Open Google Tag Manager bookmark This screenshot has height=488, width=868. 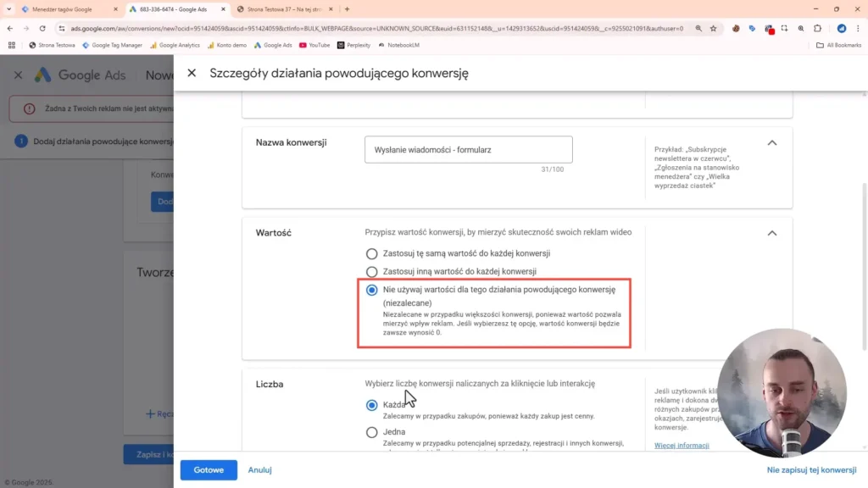[x=113, y=46]
